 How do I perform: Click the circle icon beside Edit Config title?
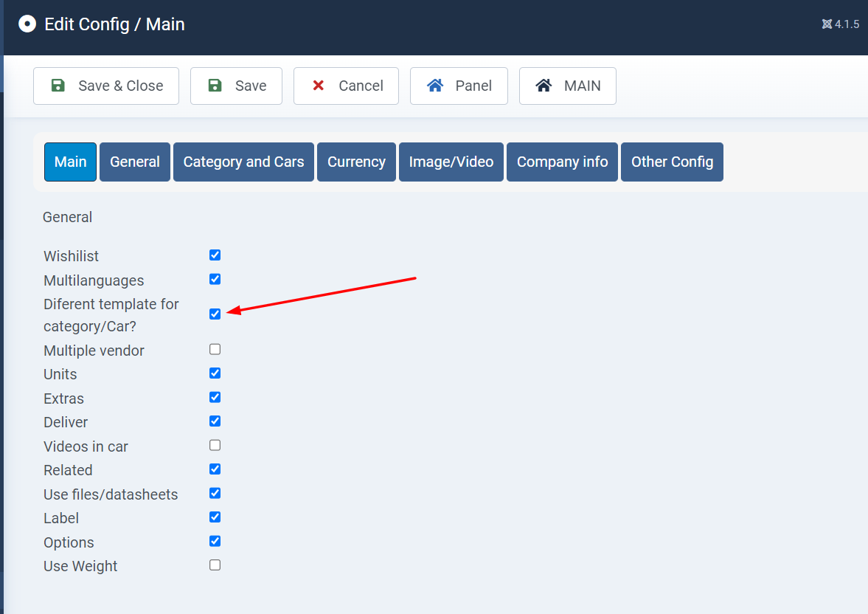coord(27,24)
